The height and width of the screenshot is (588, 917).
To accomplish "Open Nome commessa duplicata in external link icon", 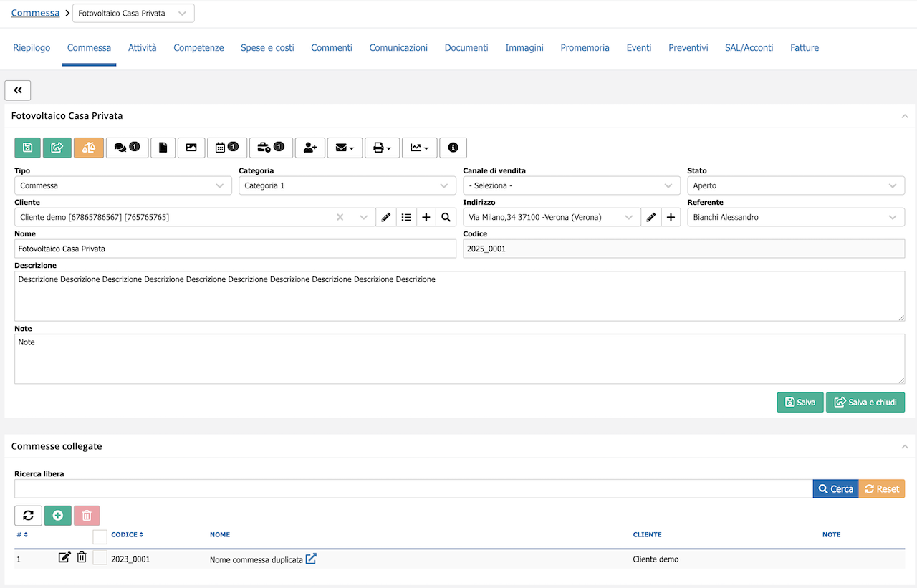I will pos(311,559).
